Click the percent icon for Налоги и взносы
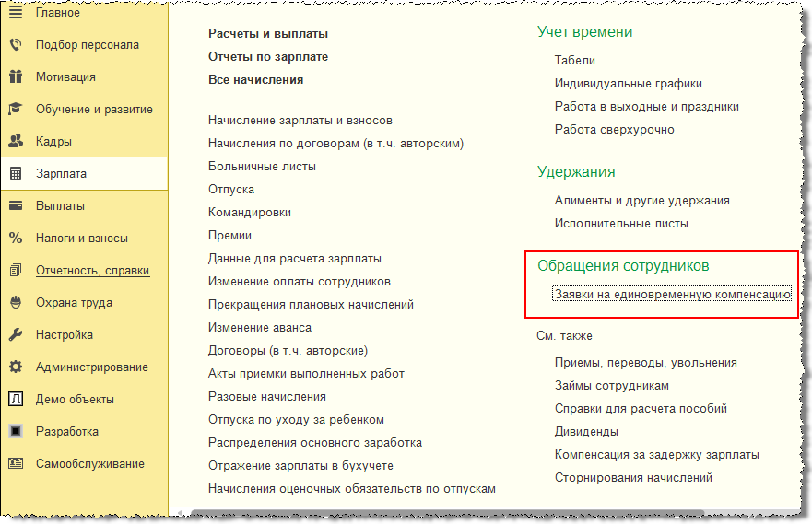 [16, 238]
